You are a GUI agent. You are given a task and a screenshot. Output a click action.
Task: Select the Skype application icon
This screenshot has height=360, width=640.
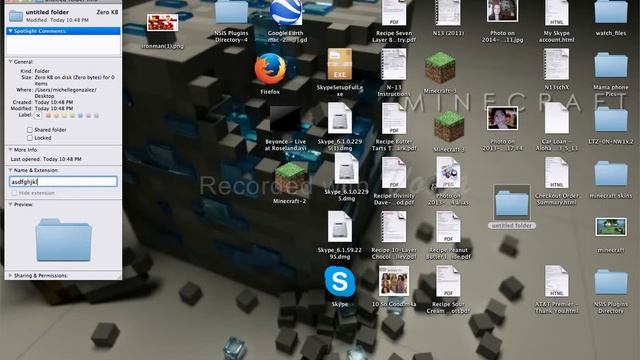(x=340, y=282)
